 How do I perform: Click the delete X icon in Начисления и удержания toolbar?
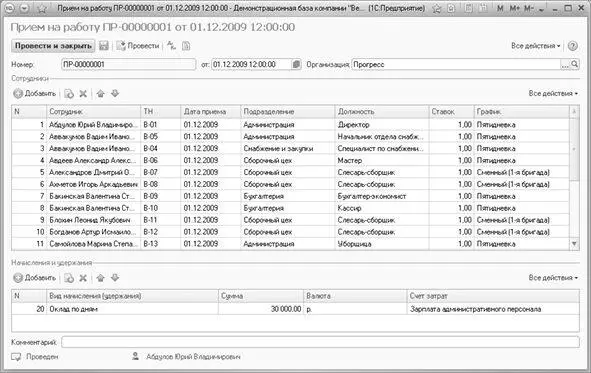(83, 278)
